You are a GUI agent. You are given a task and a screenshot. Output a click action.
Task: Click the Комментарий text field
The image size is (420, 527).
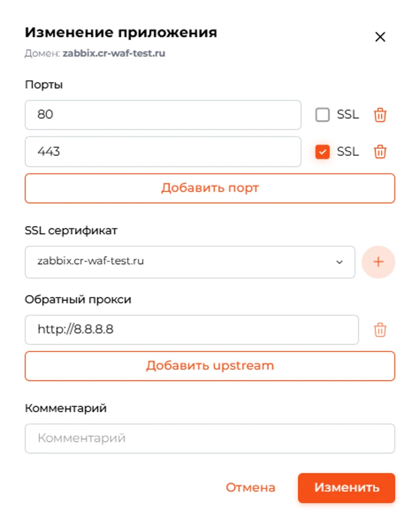210,439
